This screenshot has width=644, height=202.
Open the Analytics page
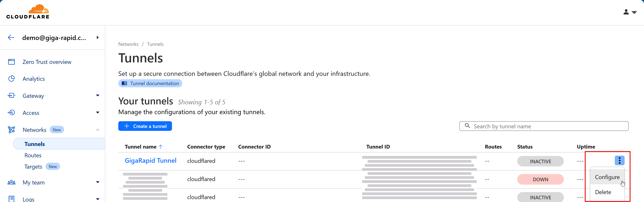pos(34,79)
